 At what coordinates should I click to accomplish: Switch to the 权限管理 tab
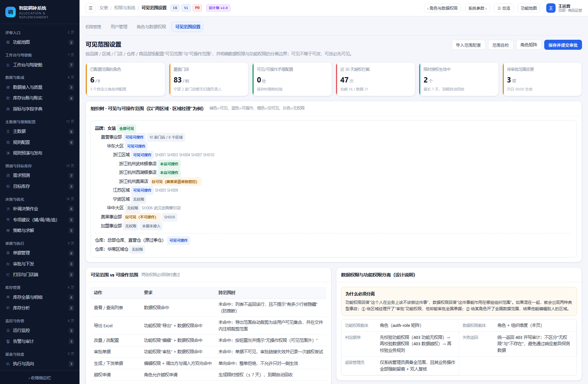click(x=93, y=27)
